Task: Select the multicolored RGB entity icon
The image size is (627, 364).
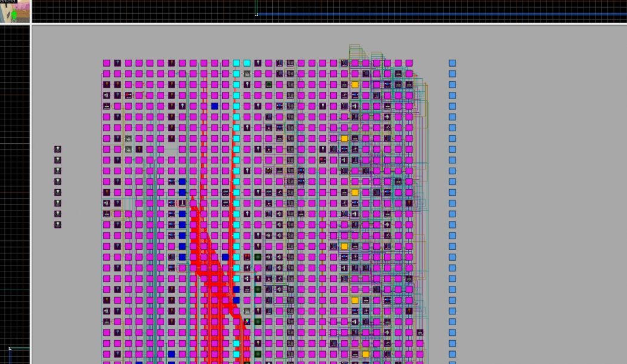Action: click(x=247, y=322)
